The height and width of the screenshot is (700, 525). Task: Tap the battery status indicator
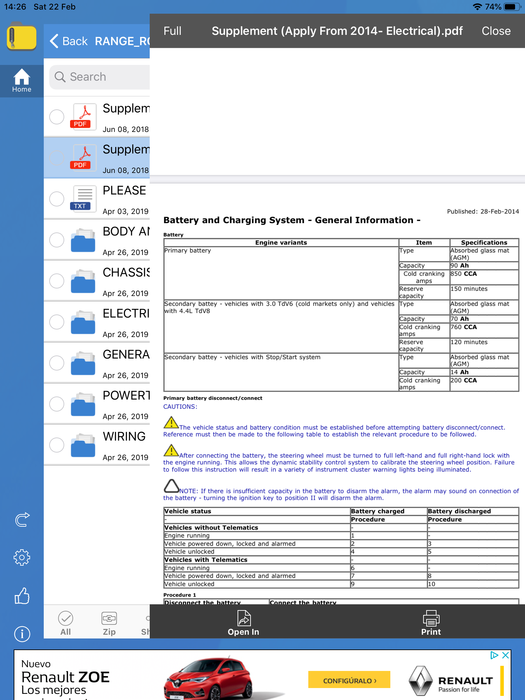click(x=512, y=7)
